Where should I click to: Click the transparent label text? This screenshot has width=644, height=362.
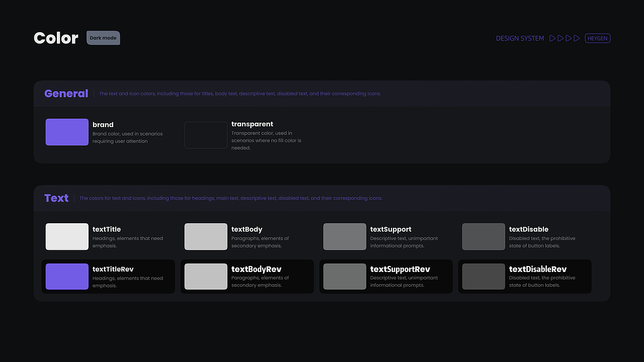(252, 124)
